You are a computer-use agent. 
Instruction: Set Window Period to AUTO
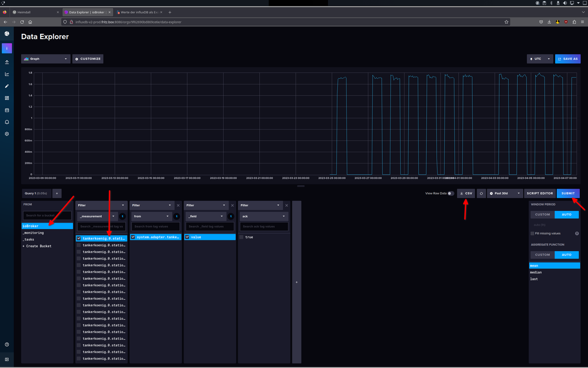tap(566, 214)
